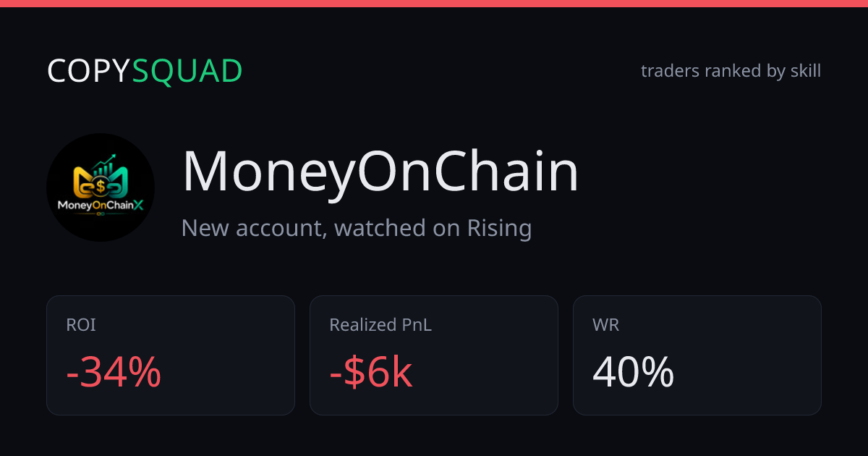Select the MoneyOnChain trader name heading

(x=380, y=172)
